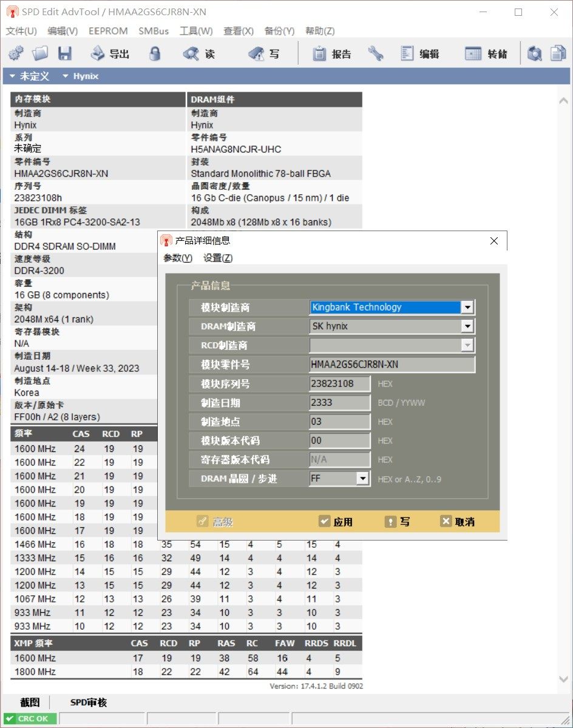Click the 应用 apply button
Screen dimensions: 573x728
point(336,522)
